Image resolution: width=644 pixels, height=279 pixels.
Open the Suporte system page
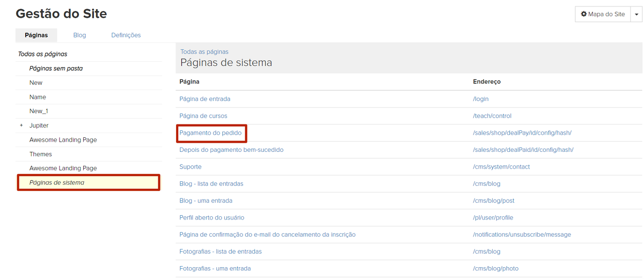click(x=191, y=167)
